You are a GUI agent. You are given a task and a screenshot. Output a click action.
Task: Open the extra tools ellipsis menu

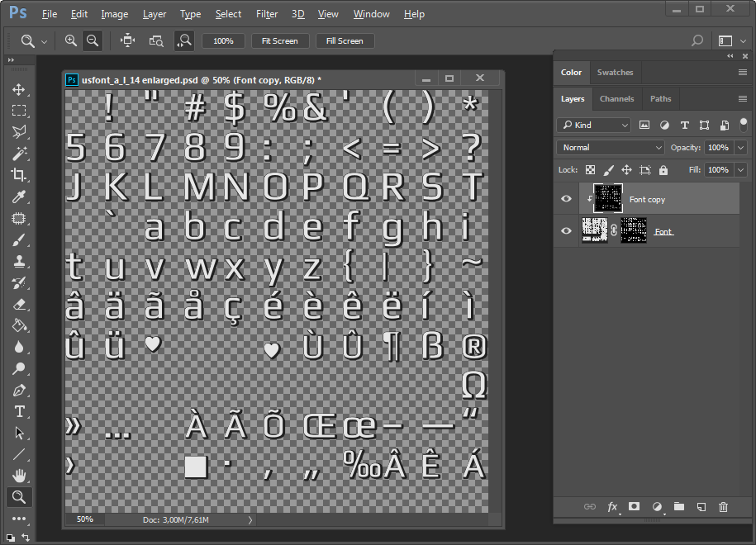click(x=19, y=519)
